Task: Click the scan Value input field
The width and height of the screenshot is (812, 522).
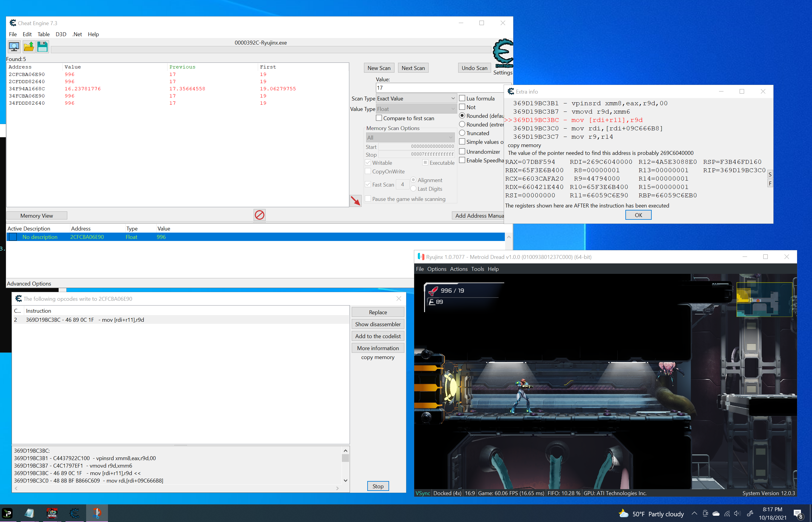Action: [x=440, y=88]
